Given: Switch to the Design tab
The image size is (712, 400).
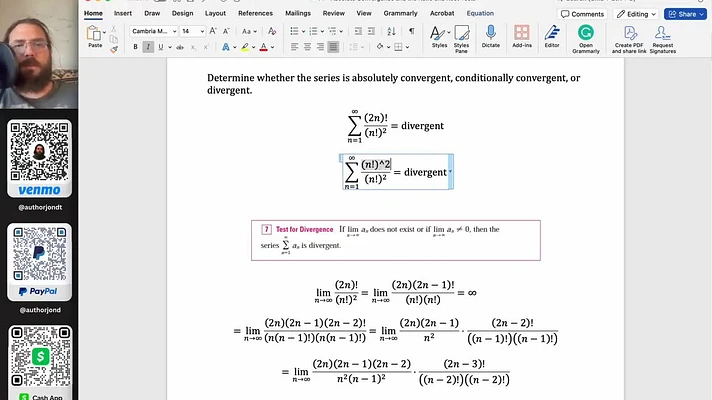Looking at the screenshot, I should tap(183, 13).
